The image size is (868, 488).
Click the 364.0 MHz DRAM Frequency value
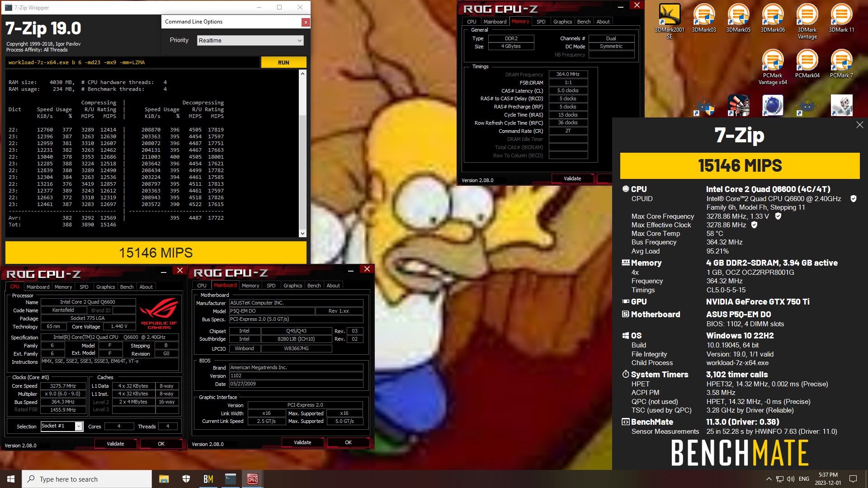click(x=568, y=74)
